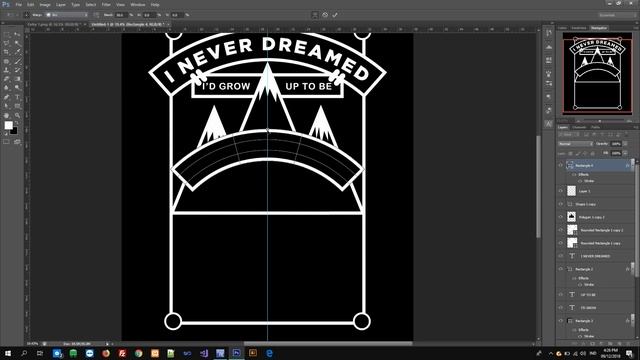Screen dimensions: 640x360
Task: Click the vertical canvas scrollbar
Action: pos(538,186)
